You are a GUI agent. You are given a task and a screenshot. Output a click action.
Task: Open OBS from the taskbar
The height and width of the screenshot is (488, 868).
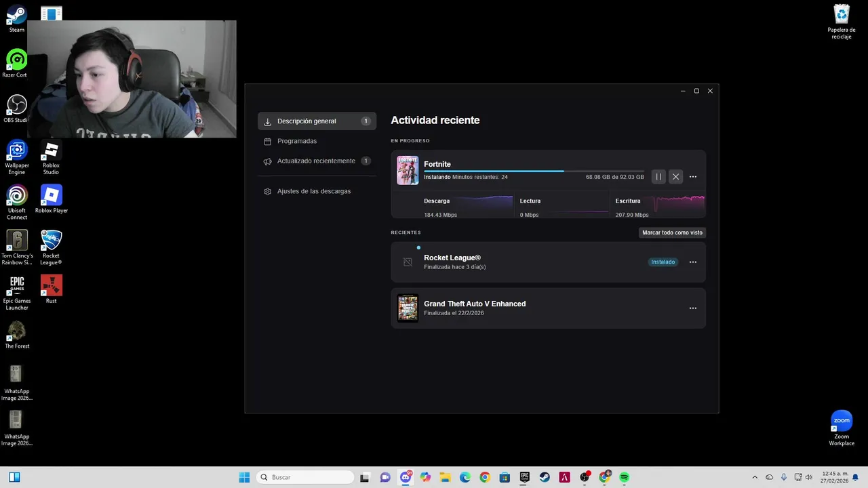pos(585,477)
